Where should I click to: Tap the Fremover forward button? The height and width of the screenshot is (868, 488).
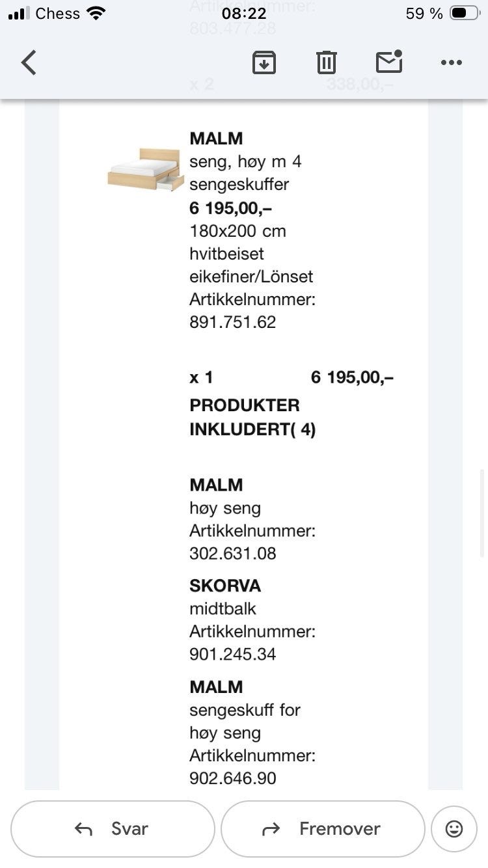tap(323, 828)
